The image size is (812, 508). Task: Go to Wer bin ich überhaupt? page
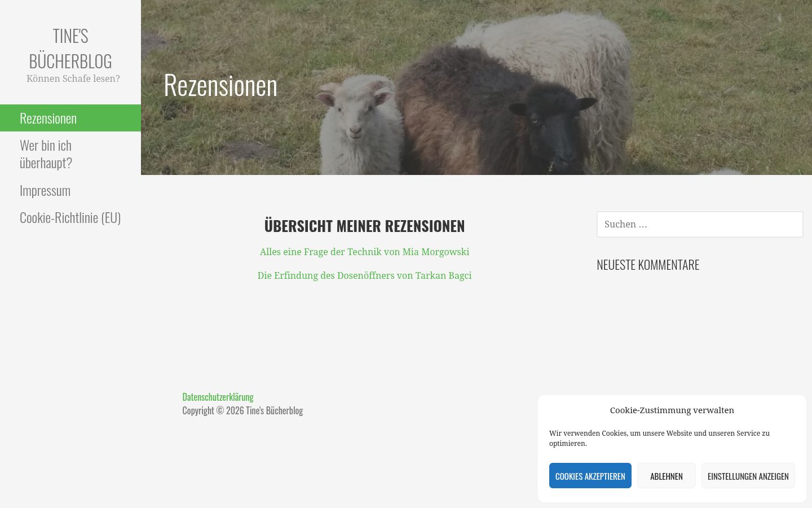[x=70, y=154]
